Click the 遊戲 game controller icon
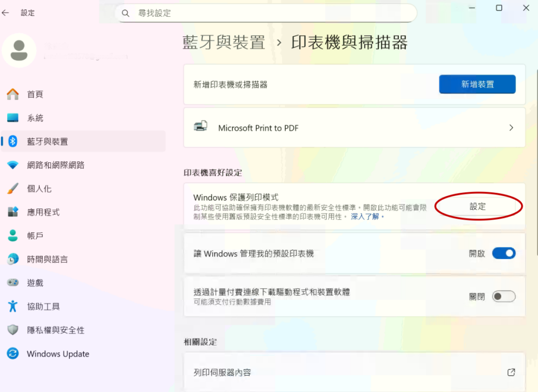The height and width of the screenshot is (392, 538). click(x=13, y=283)
